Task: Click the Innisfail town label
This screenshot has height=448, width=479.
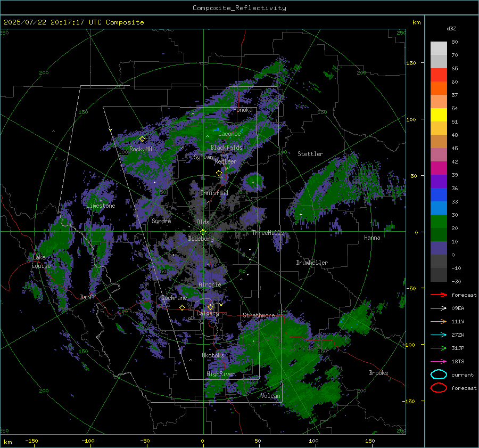Action: pyautogui.click(x=214, y=193)
